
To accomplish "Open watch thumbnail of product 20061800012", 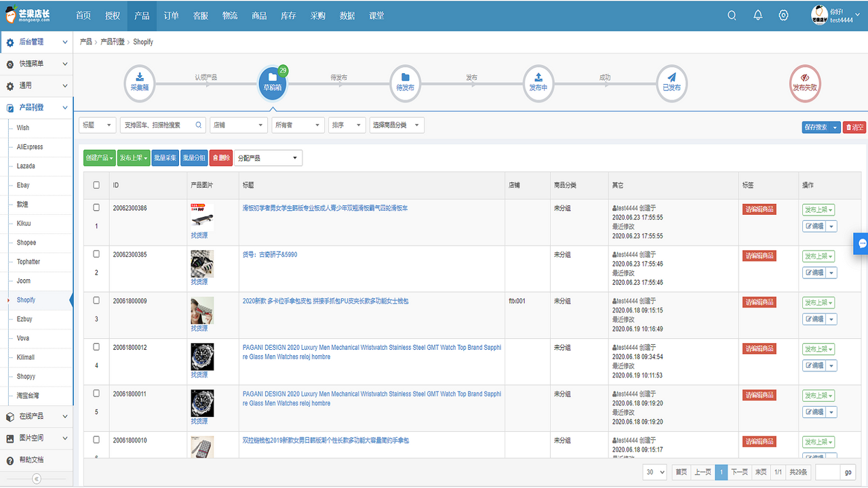I will [202, 357].
